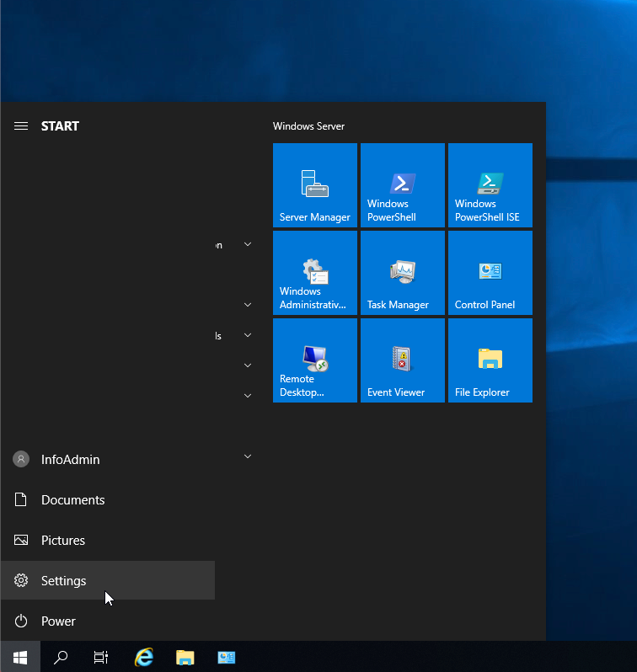Open the Control Panel icon on the taskbar
This screenshot has height=672, width=637.
(x=227, y=657)
